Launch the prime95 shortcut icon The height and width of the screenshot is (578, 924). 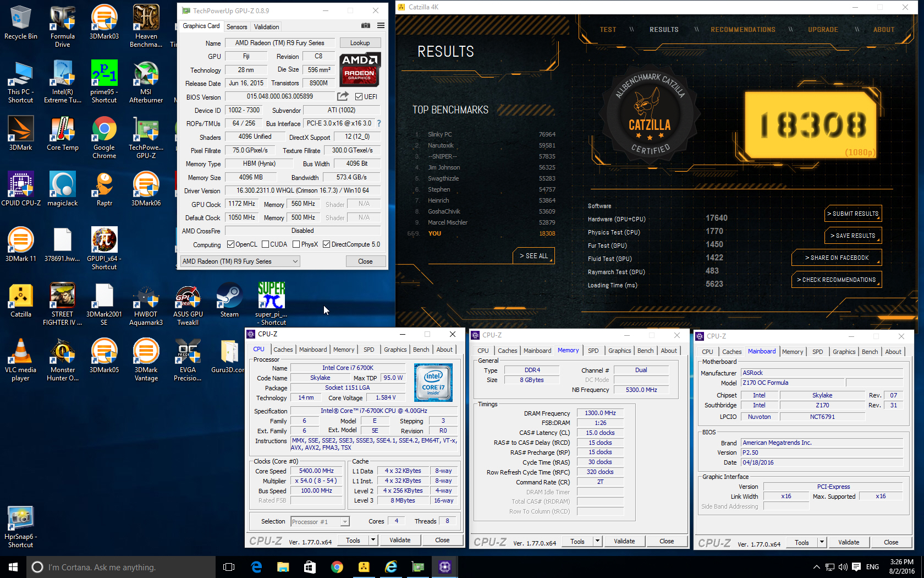point(105,81)
